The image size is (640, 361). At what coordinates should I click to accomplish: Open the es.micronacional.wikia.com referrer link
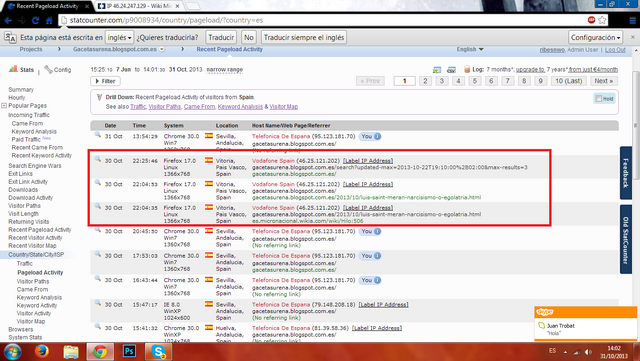307,221
